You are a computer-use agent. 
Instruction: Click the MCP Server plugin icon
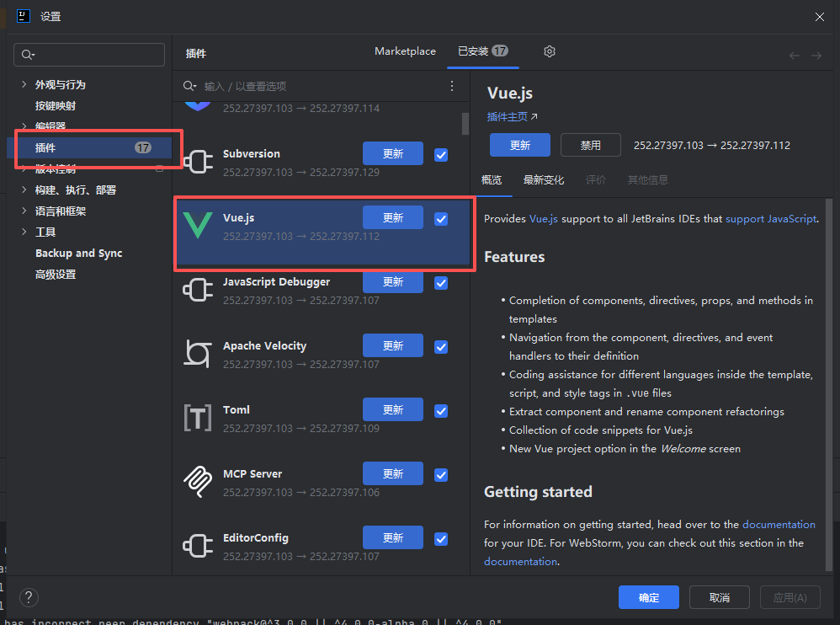pos(198,481)
